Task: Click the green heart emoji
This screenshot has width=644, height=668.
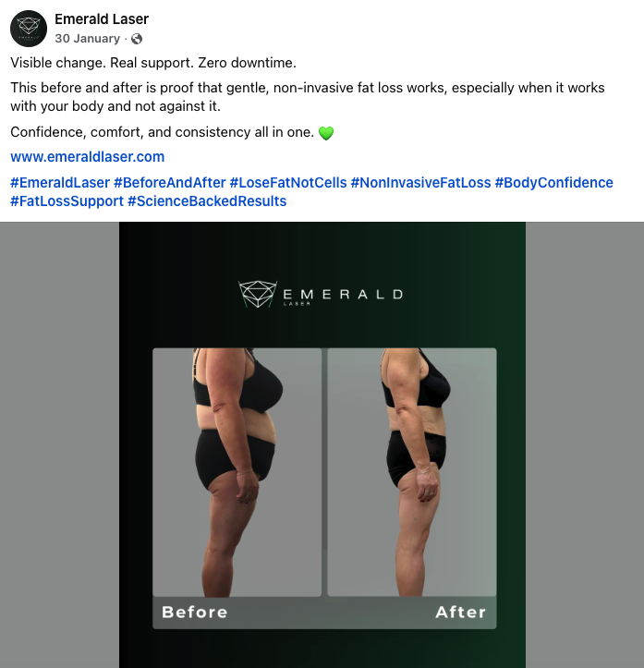Action: (x=326, y=133)
